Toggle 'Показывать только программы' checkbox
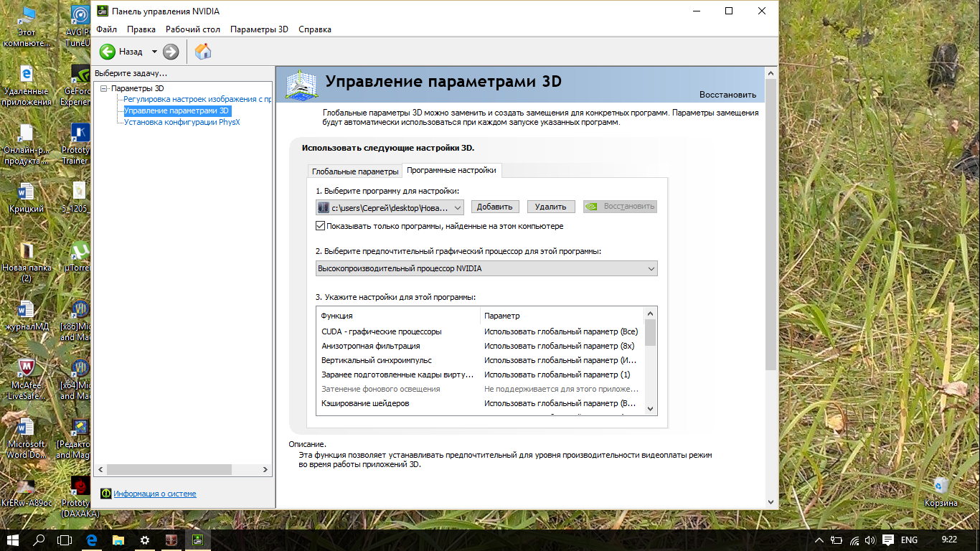Image resolution: width=980 pixels, height=551 pixels. click(x=321, y=226)
